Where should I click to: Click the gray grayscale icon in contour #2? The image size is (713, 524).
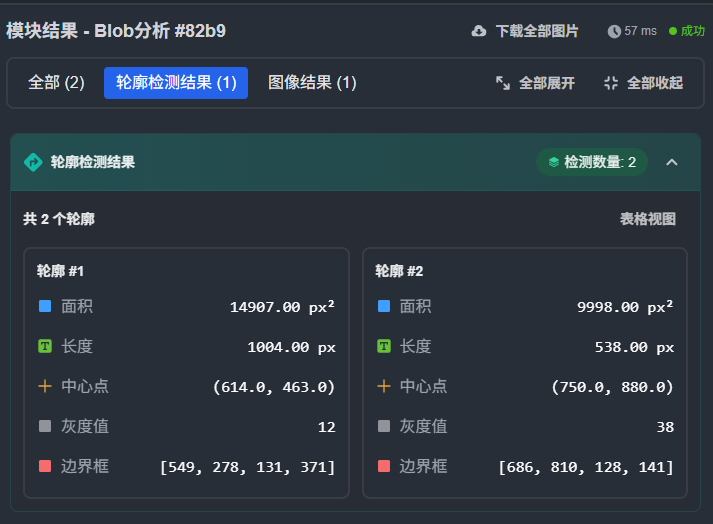pyautogui.click(x=384, y=426)
